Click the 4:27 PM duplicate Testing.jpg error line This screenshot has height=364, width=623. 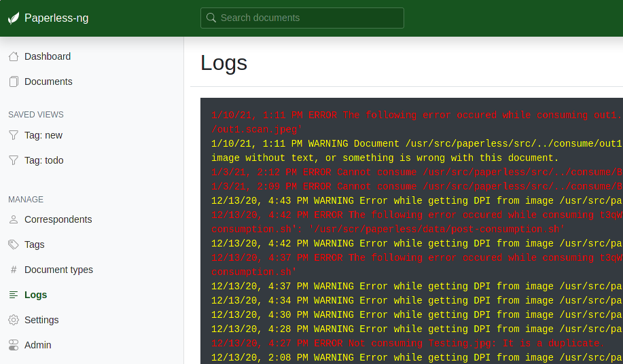pyautogui.click(x=408, y=344)
